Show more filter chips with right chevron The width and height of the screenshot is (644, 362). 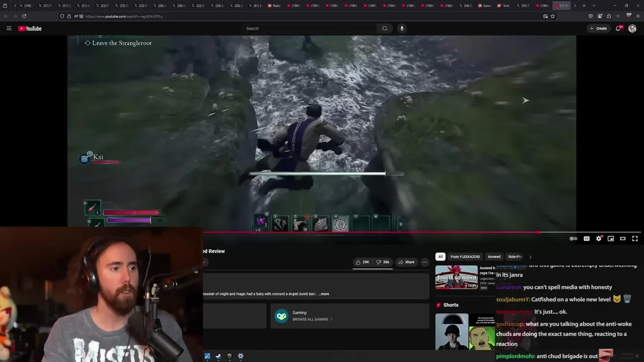pos(530,257)
